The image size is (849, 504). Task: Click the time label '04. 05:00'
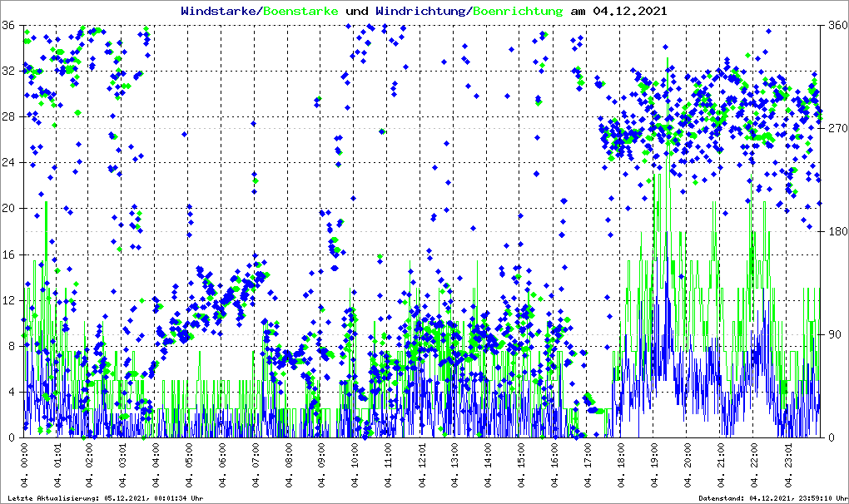pyautogui.click(x=189, y=465)
